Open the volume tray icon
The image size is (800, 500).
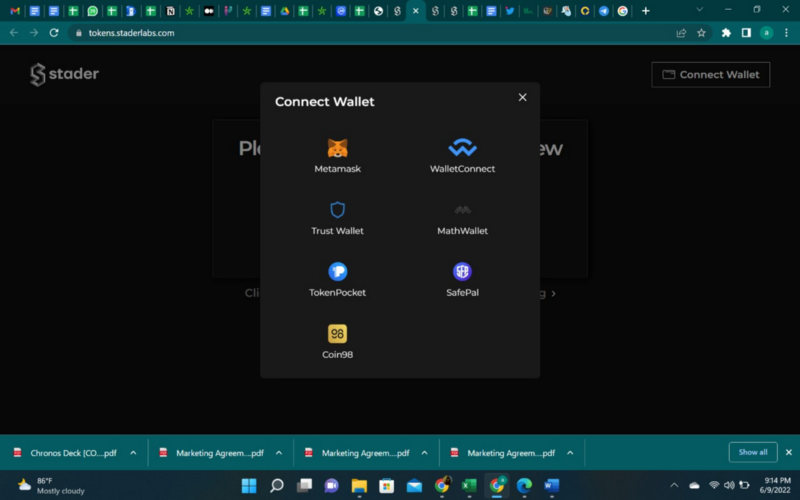[x=729, y=485]
